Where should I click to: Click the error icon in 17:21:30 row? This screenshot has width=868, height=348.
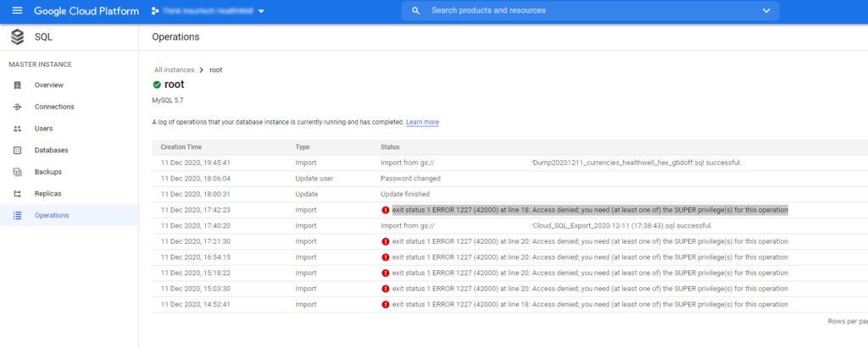pos(386,241)
